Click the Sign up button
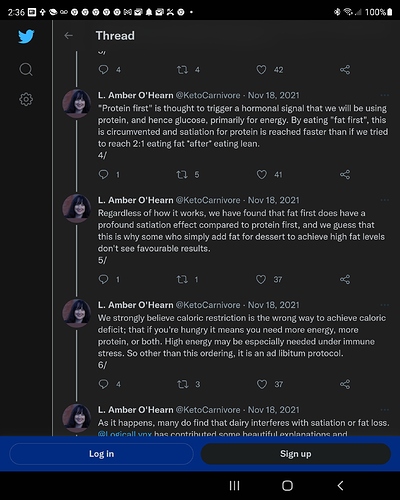Screen dimensions: 400x500 pos(296,454)
